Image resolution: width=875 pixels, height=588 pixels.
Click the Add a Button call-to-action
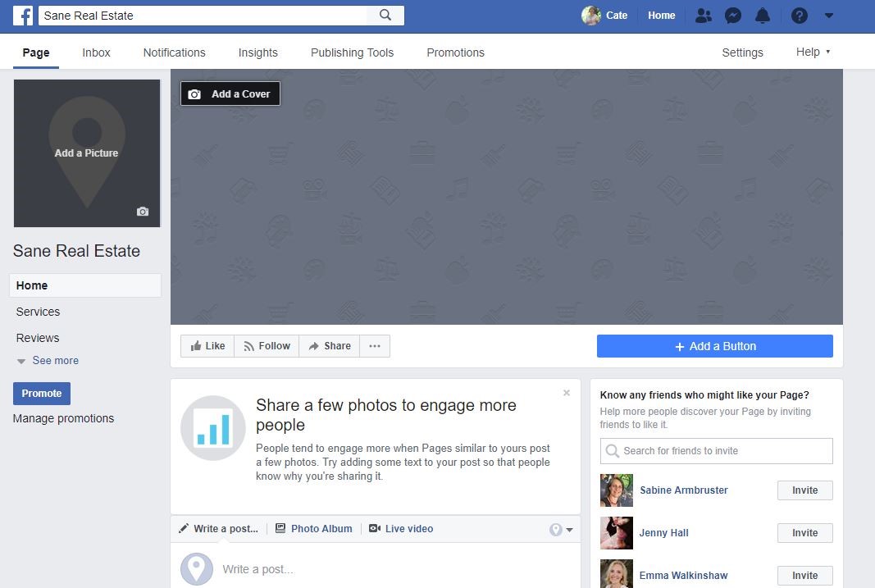coord(715,346)
